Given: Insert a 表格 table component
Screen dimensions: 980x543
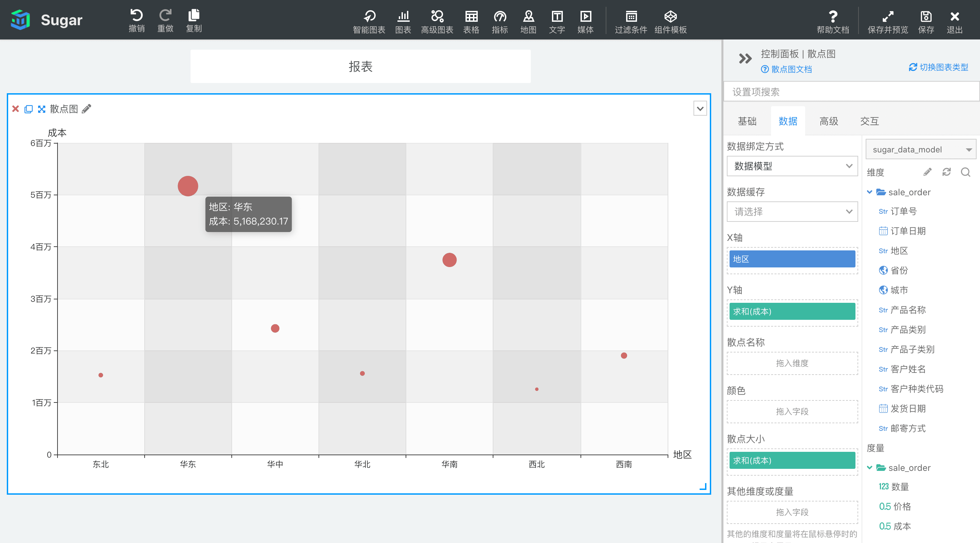Looking at the screenshot, I should pyautogui.click(x=471, y=21).
